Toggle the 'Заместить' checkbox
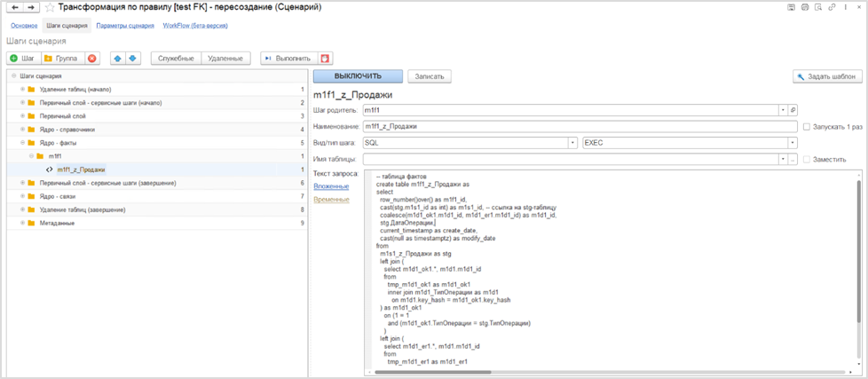Viewport: 868px width, 379px height. click(806, 160)
